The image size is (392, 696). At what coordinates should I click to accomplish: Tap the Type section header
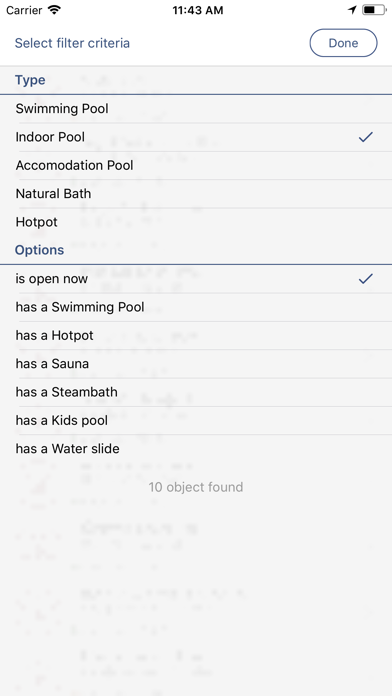(x=30, y=80)
